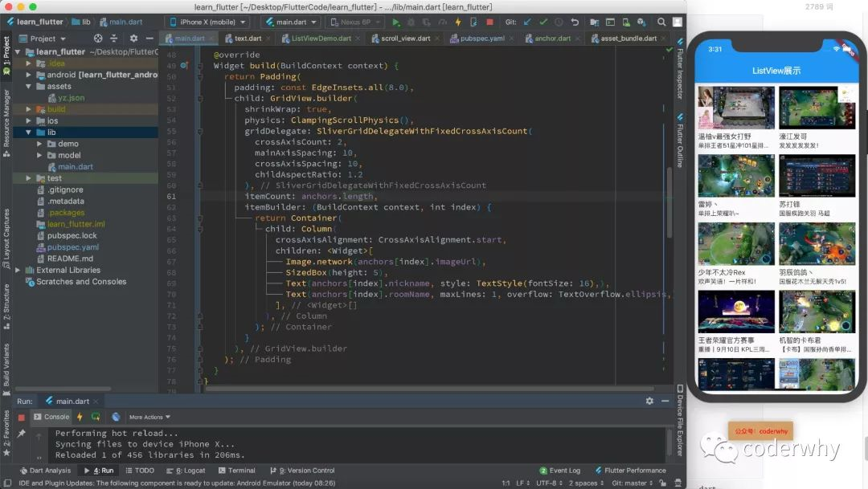
Task: Switch to the pubspec.yaml editor tab
Action: [x=477, y=38]
